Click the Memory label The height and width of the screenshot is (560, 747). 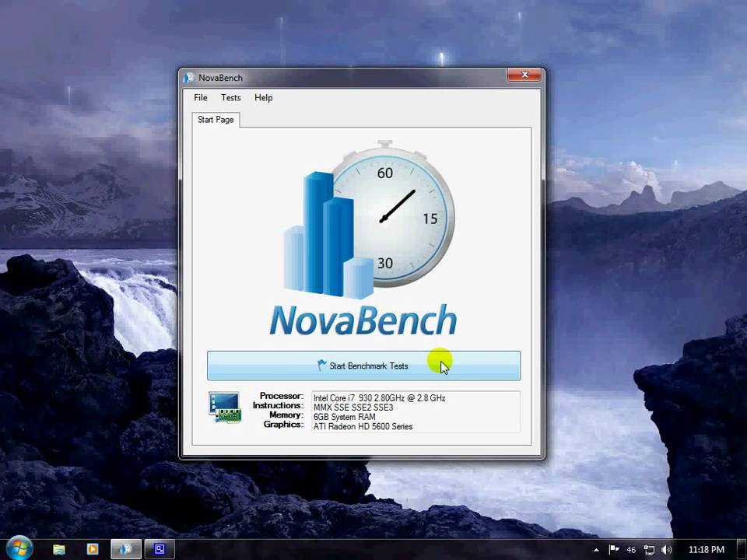[x=286, y=415]
